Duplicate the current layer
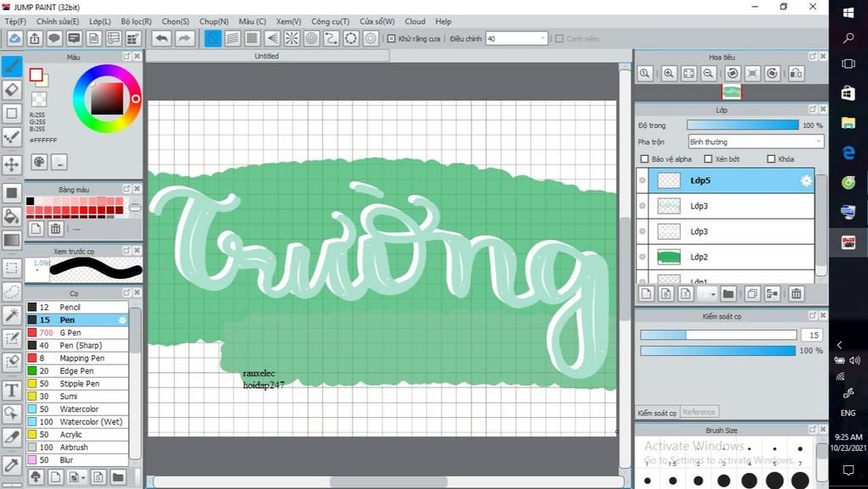Viewport: 868px width, 489px height. [752, 294]
